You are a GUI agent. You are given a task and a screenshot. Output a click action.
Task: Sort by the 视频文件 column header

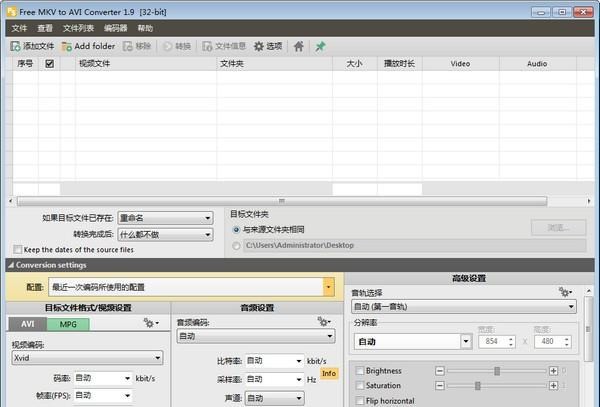point(146,63)
